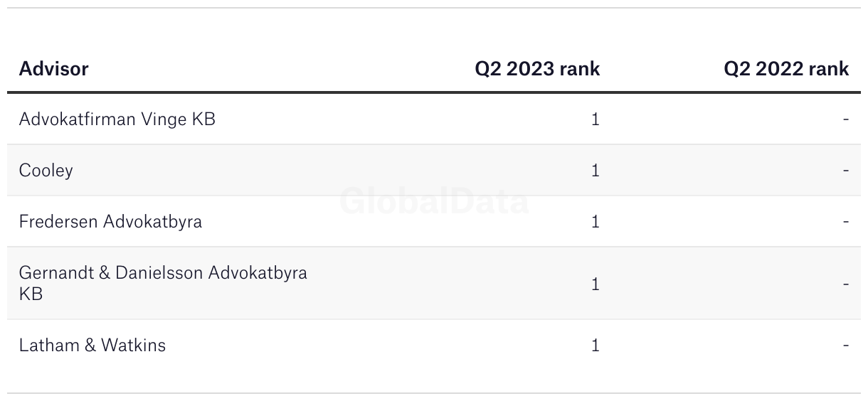Click Fredersen Advokatbyra advisor name
The image size is (868, 401).
coord(110,222)
